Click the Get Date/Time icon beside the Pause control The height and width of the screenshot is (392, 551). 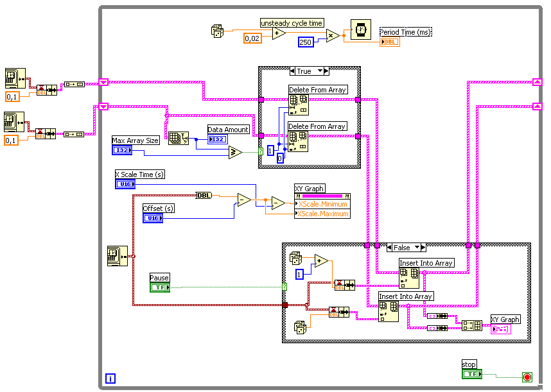[118, 256]
